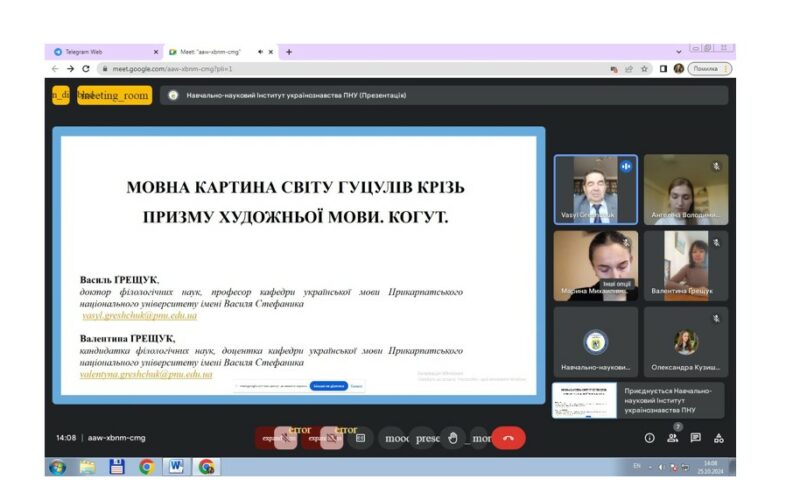Toggle the microphone mute button
The width and height of the screenshot is (800, 500).
pyautogui.click(x=285, y=438)
